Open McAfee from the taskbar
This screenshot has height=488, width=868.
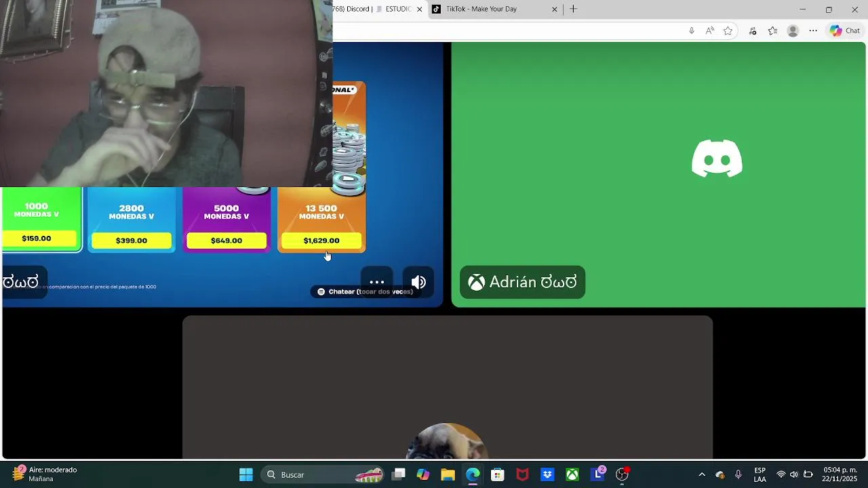[522, 474]
